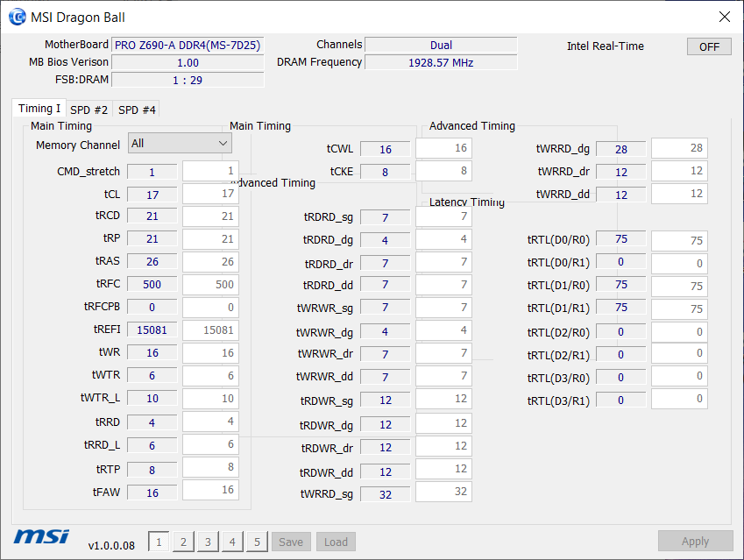Edit the tRTL(D0/R0) input field
Viewport: 744px width, 560px height.
679,241
